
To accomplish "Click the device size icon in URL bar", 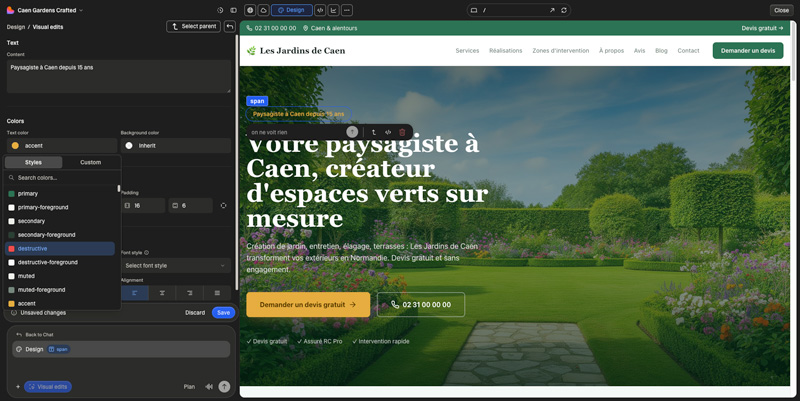I will tap(473, 10).
